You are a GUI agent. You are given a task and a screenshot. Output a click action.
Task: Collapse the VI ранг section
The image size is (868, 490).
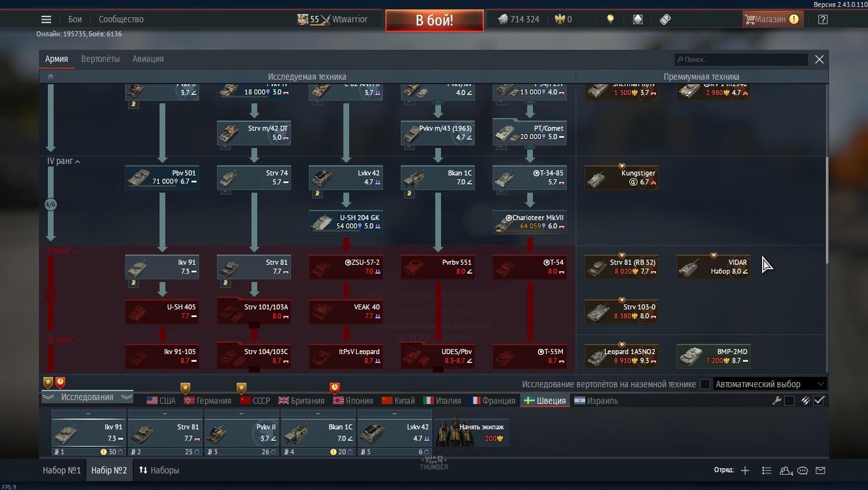(x=64, y=340)
